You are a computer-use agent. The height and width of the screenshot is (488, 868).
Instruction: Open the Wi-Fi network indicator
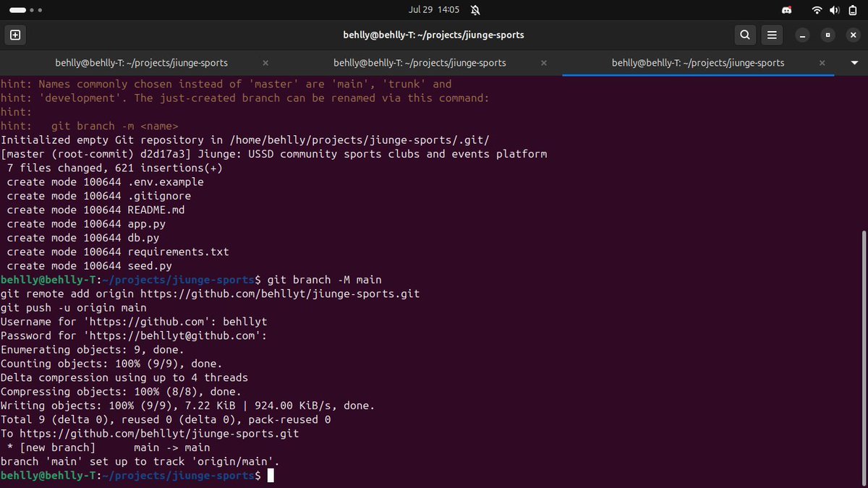pyautogui.click(x=817, y=10)
